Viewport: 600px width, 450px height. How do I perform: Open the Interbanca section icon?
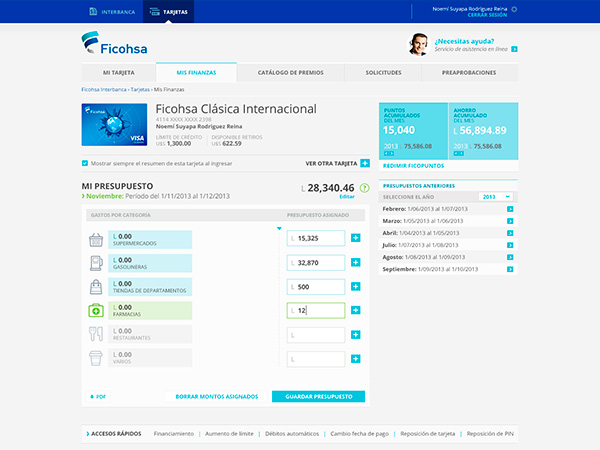pyautogui.click(x=93, y=11)
